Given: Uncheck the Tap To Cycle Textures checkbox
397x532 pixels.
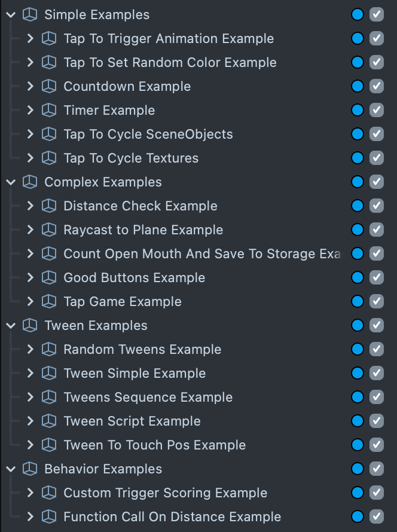Looking at the screenshot, I should (x=376, y=158).
